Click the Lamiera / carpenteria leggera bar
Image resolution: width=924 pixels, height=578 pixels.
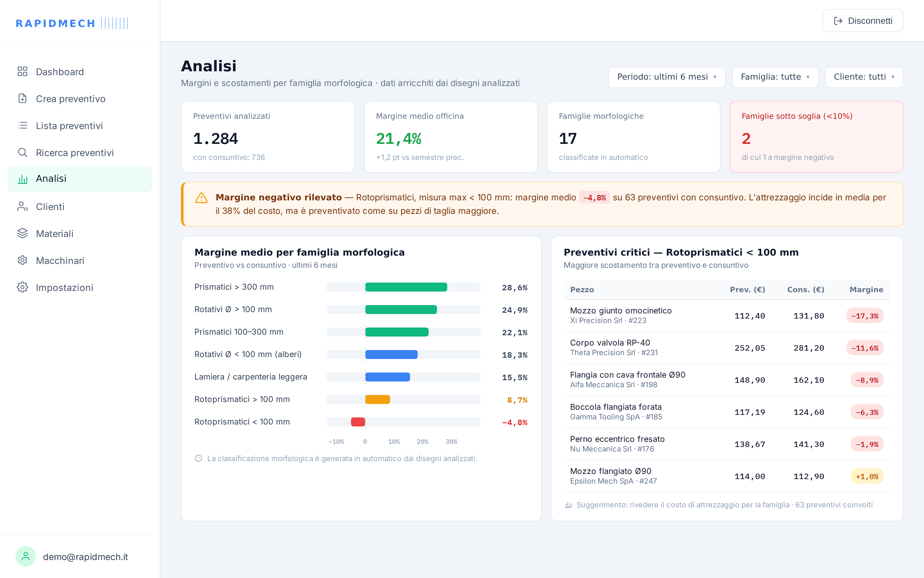pos(388,377)
